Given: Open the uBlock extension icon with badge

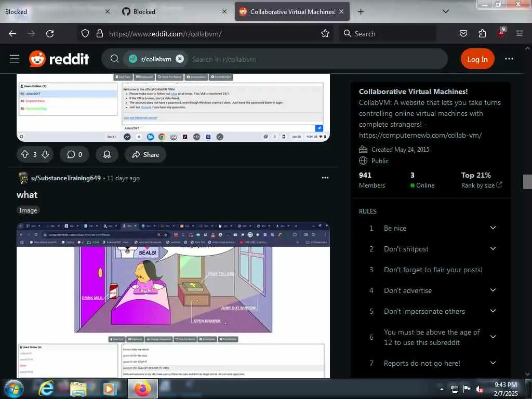Looking at the screenshot, I should (x=501, y=33).
